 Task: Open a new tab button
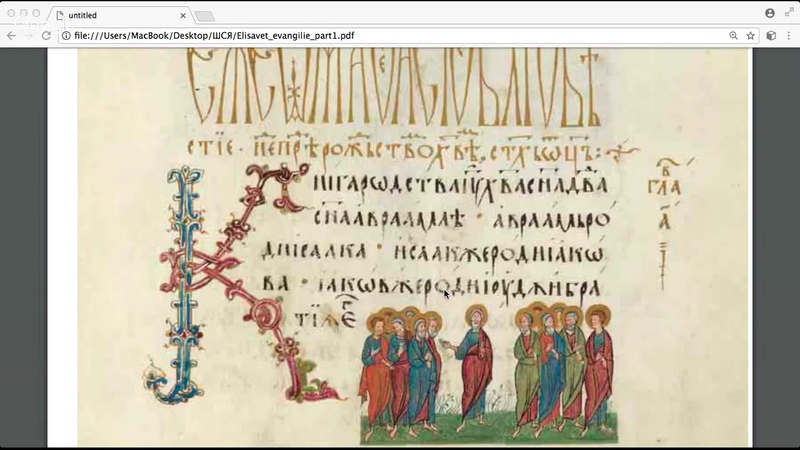(205, 16)
